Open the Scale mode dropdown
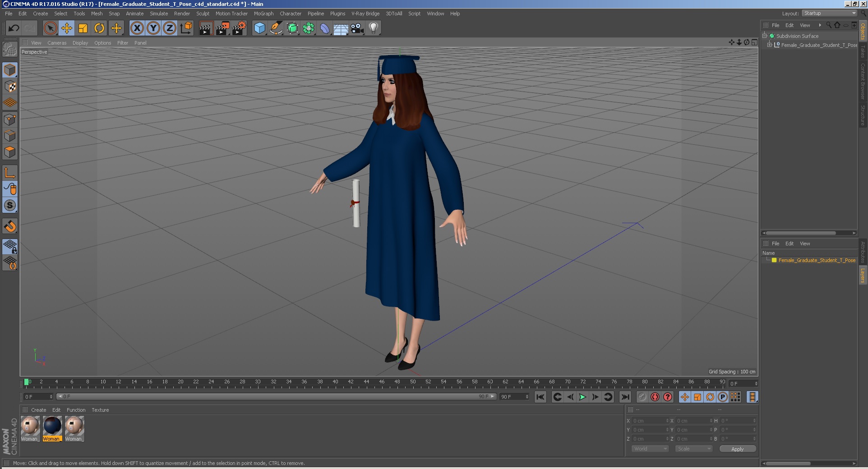 [x=693, y=449]
